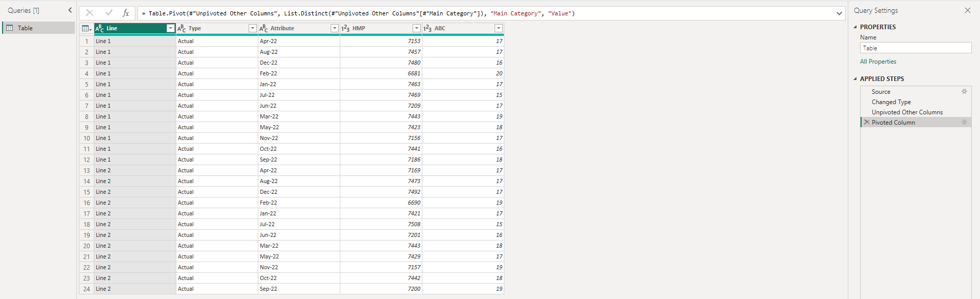980x299 pixels.
Task: Click the HMP value 6690
Action: click(x=381, y=203)
